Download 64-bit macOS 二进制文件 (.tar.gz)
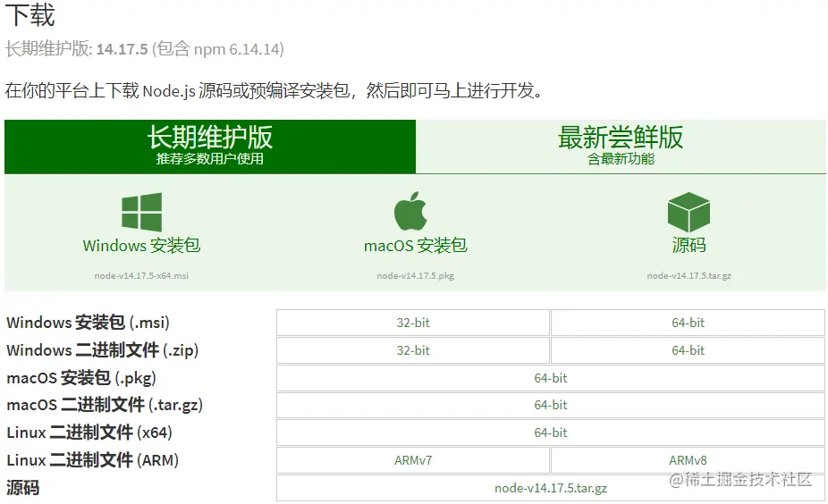The width and height of the screenshot is (828, 504). (x=551, y=406)
